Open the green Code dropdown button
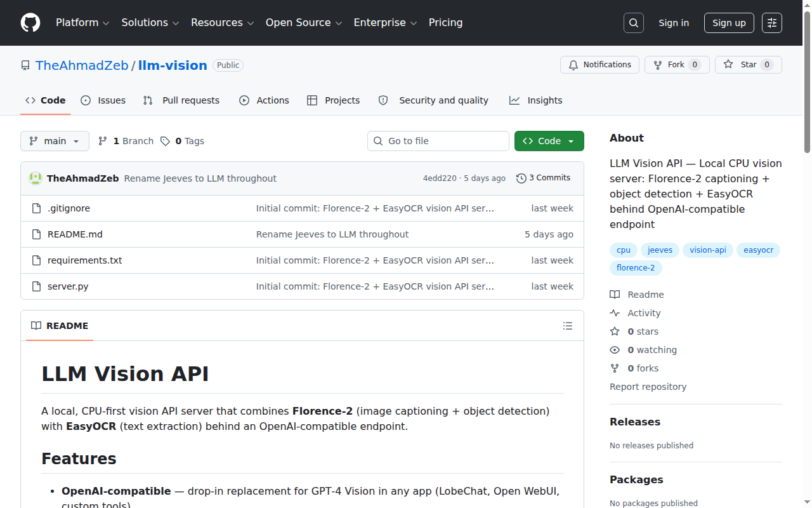812x508 pixels. pos(549,141)
